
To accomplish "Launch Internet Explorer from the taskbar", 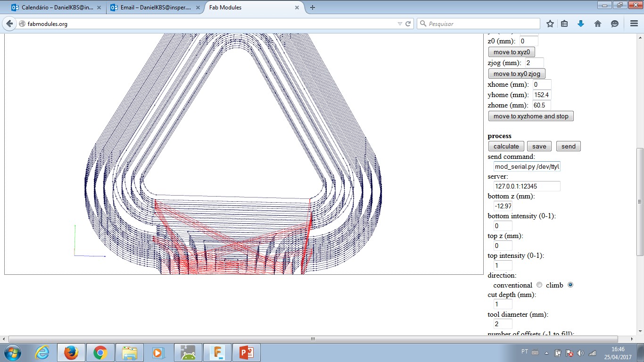I will click(x=42, y=353).
